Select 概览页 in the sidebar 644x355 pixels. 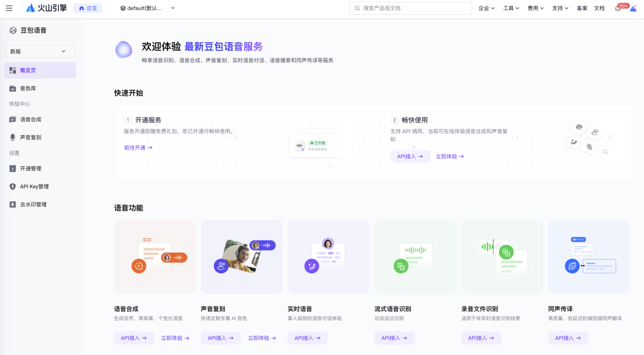(41, 70)
